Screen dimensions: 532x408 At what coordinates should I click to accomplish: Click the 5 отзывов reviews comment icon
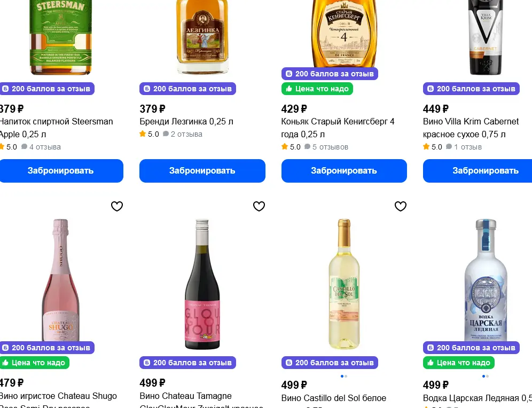point(308,147)
